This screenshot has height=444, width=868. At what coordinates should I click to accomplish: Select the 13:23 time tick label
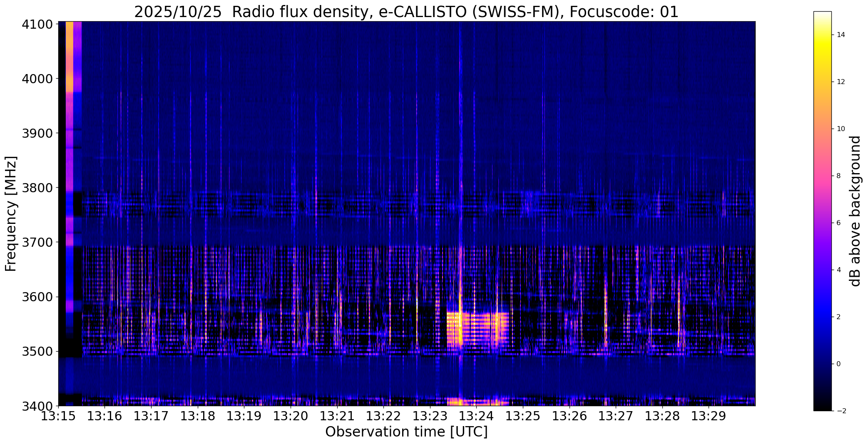pos(430,416)
